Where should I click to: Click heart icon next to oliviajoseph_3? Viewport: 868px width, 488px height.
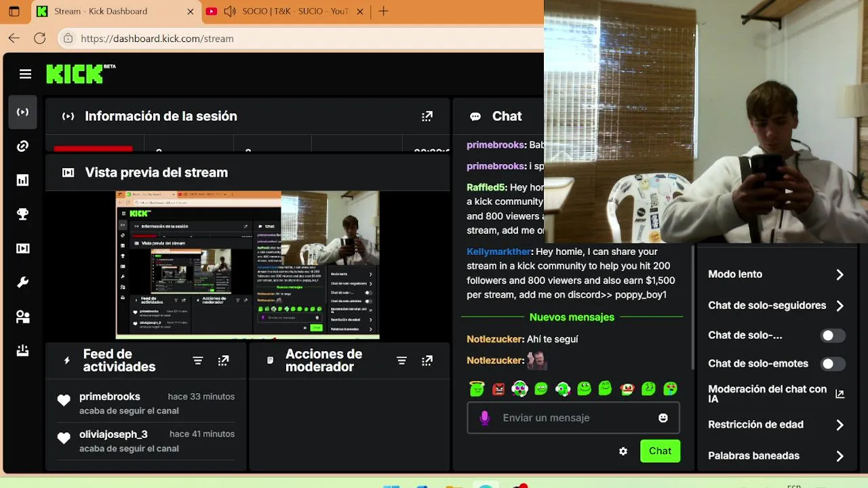click(64, 439)
